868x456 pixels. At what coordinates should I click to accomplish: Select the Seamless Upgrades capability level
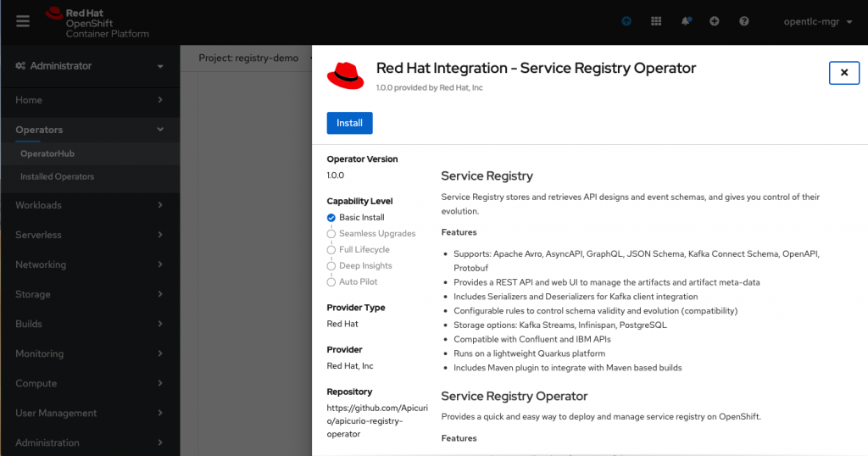(x=371, y=234)
